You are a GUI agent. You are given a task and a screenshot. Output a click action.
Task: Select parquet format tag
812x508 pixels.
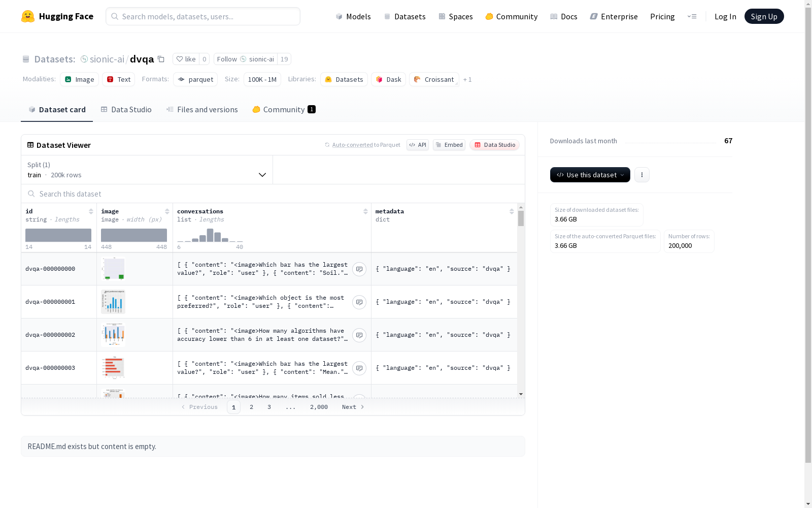point(195,79)
